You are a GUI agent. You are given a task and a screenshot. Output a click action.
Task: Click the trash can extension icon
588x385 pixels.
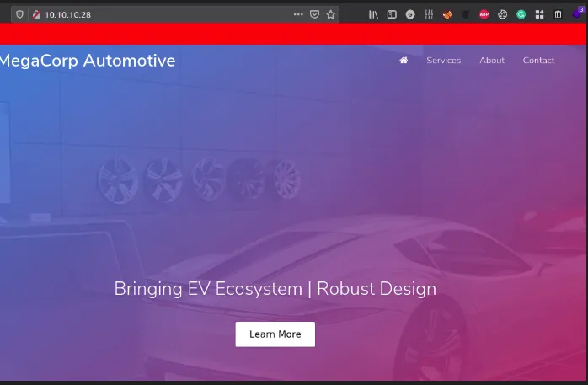pos(558,14)
